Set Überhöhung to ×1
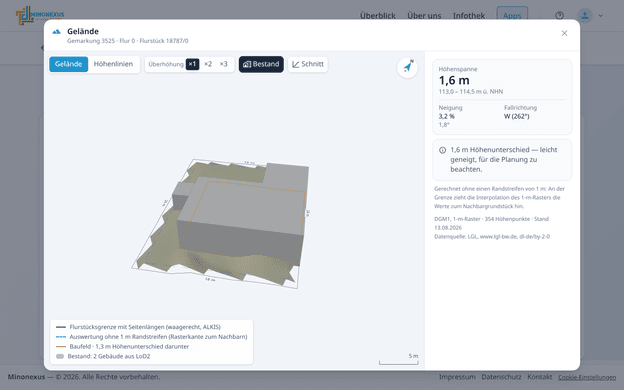624x390 pixels. tap(192, 64)
